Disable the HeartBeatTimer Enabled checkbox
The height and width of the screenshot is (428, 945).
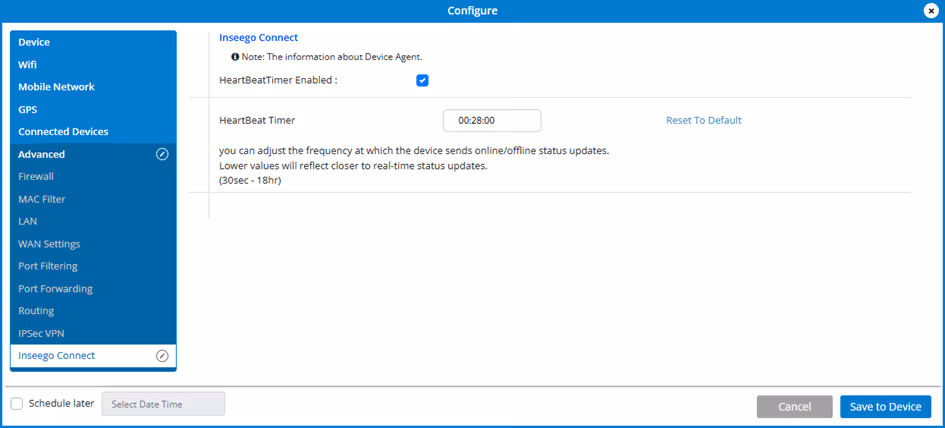click(x=422, y=80)
